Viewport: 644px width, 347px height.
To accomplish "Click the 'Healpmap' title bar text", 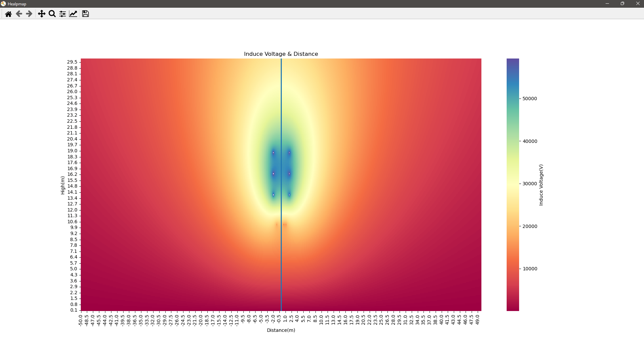I will pos(17,4).
